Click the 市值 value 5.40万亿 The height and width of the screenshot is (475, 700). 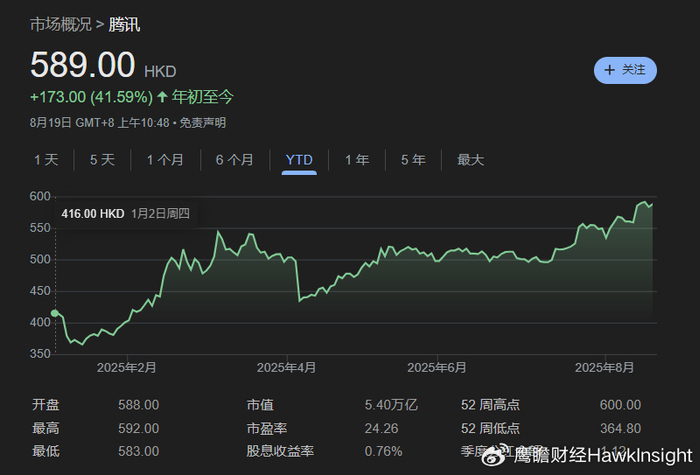coord(391,405)
